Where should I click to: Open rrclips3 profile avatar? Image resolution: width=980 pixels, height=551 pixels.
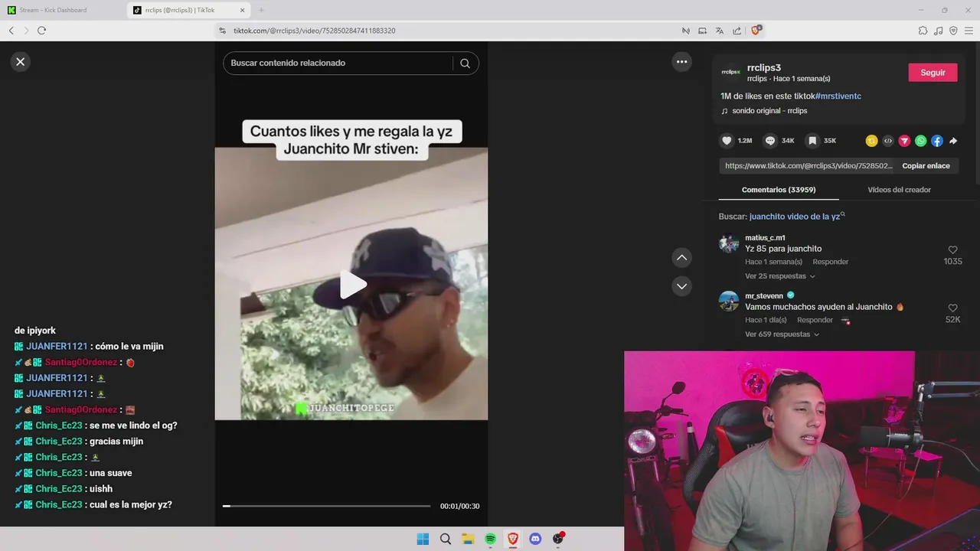click(730, 72)
